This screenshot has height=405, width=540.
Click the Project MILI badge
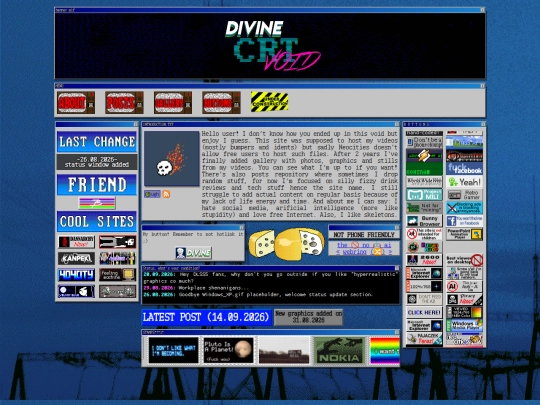[424, 195]
